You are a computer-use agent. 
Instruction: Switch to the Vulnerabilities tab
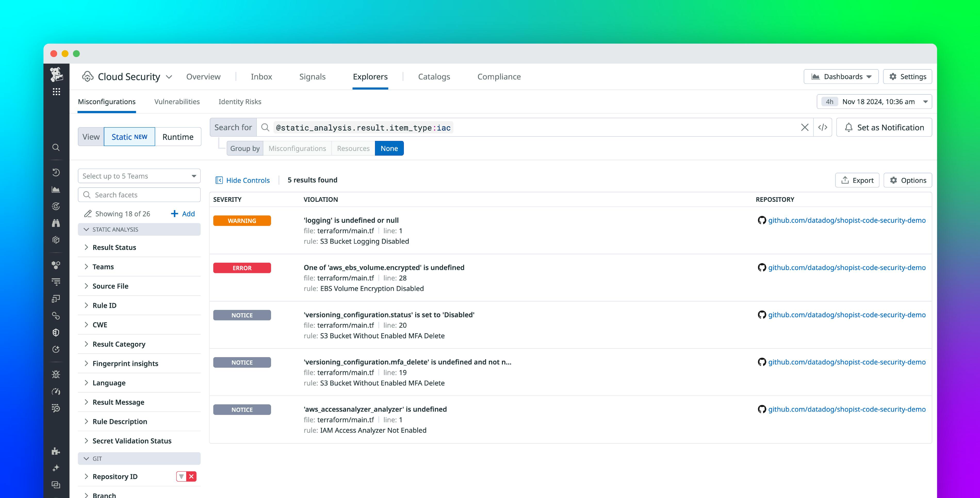[x=176, y=102]
